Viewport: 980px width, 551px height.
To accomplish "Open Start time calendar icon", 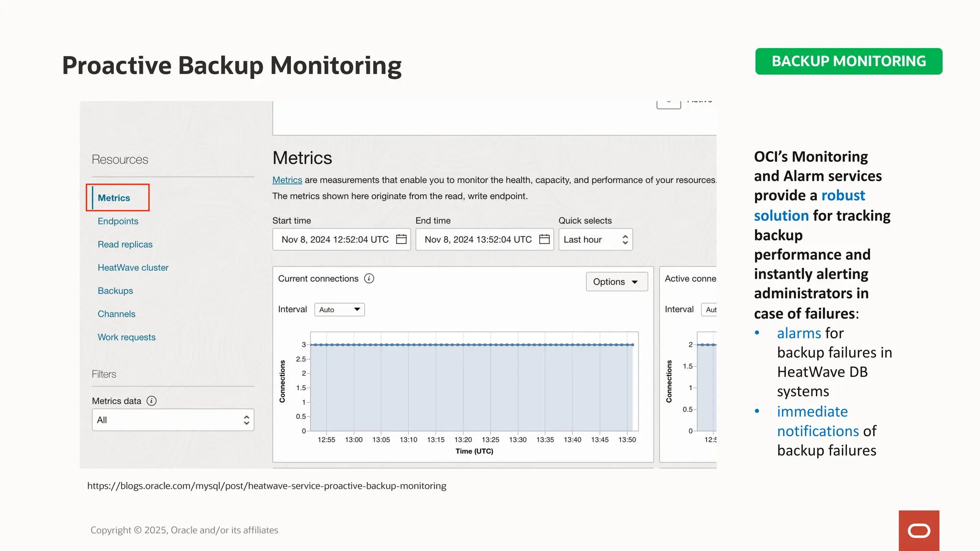I will [x=401, y=239].
